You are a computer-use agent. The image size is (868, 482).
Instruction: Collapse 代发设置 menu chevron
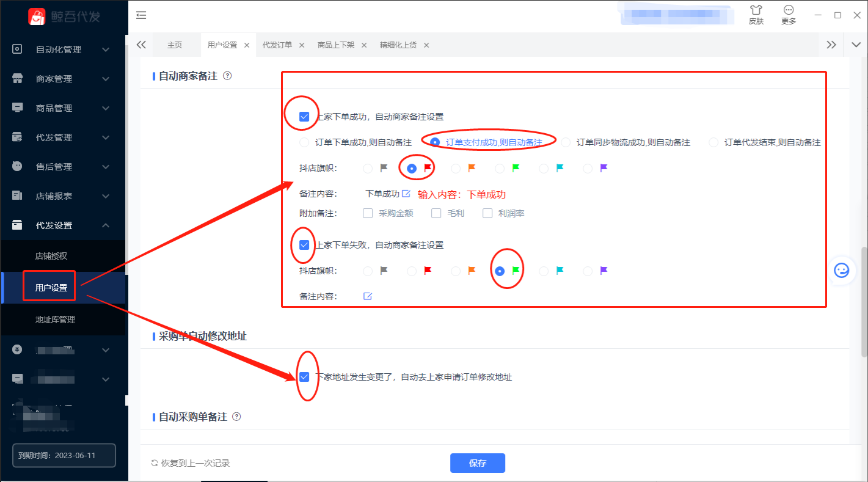106,225
